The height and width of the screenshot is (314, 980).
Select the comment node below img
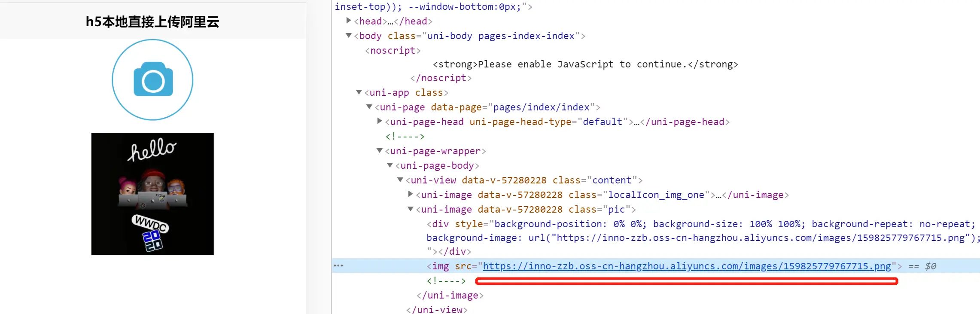click(446, 281)
